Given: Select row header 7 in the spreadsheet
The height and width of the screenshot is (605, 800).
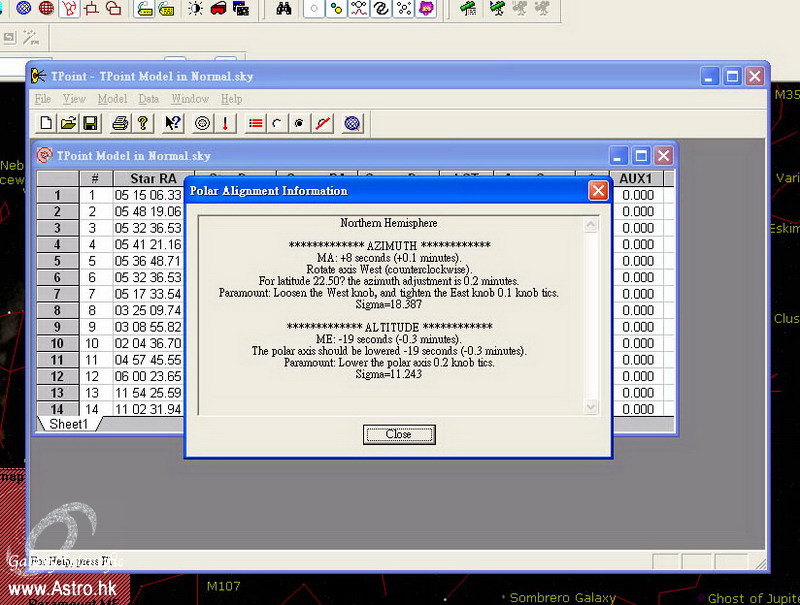Looking at the screenshot, I should (58, 294).
